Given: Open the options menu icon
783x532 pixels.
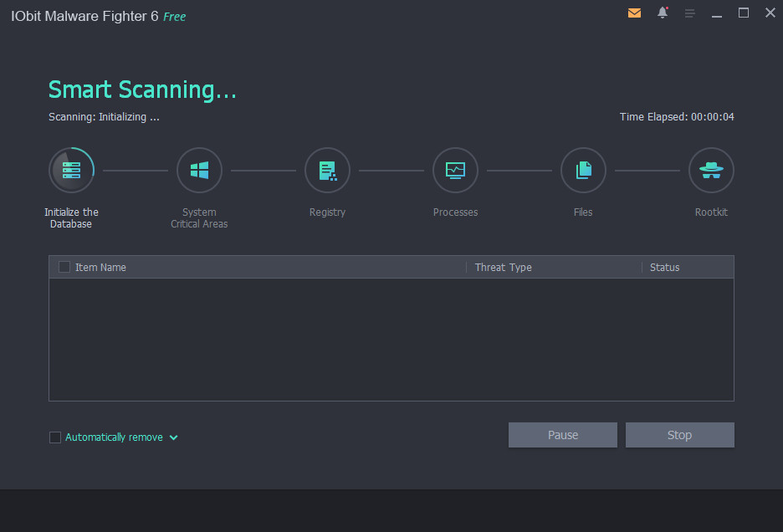Looking at the screenshot, I should [689, 13].
